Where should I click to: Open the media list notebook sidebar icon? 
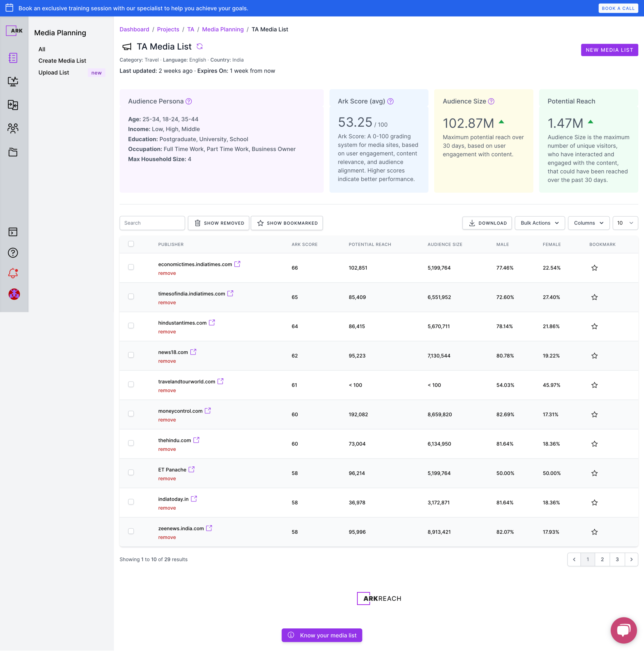[13, 58]
